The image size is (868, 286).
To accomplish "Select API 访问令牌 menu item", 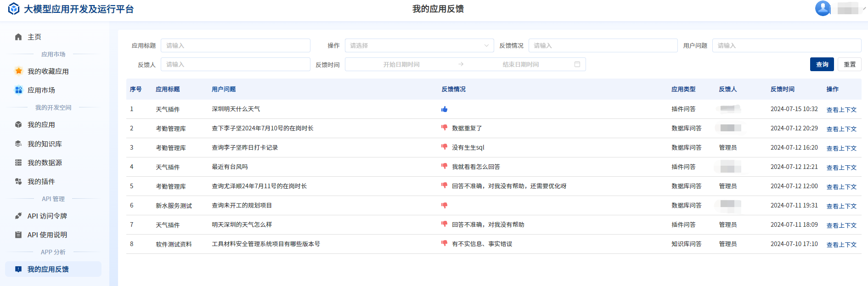I will pos(47,216).
